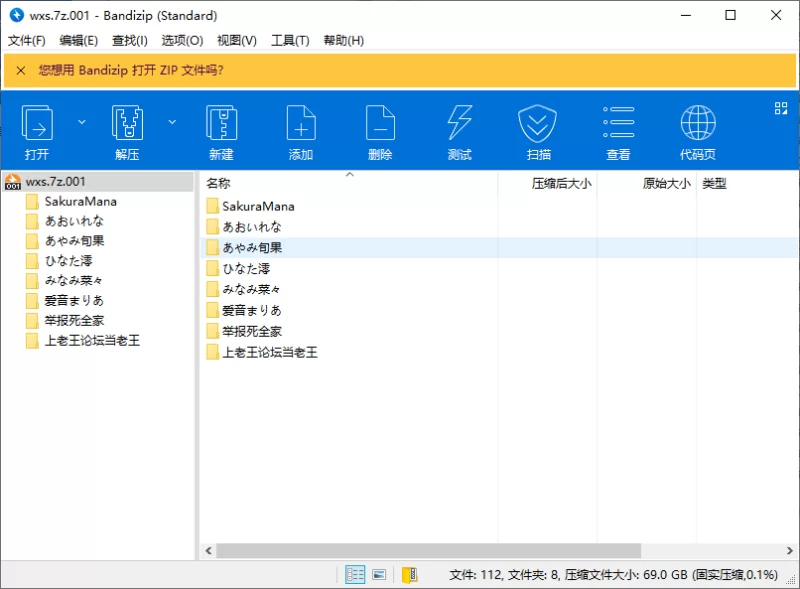This screenshot has width=800, height=589.
Task: Switch to thumbnail view in status bar
Action: (379, 575)
